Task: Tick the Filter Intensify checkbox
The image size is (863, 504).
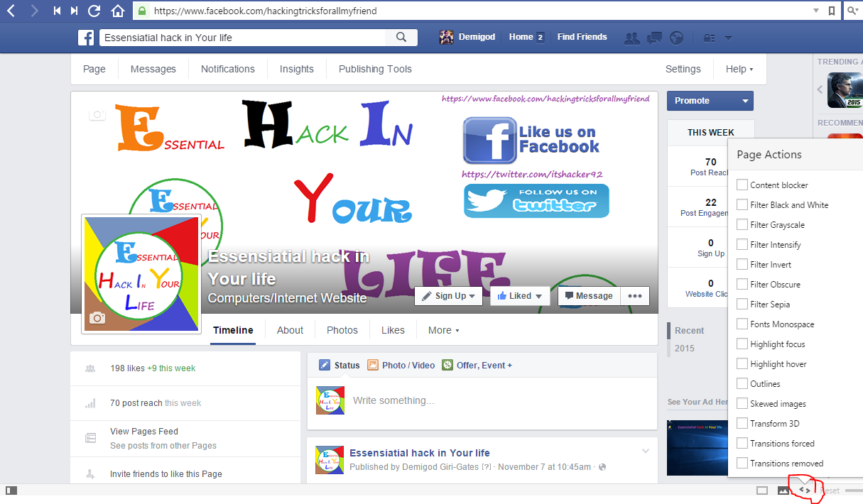Action: point(742,244)
